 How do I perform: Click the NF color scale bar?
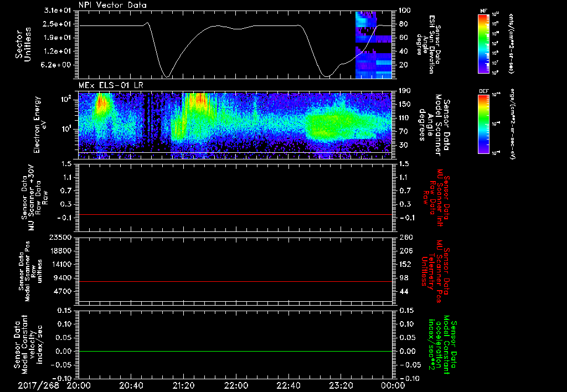pos(483,44)
